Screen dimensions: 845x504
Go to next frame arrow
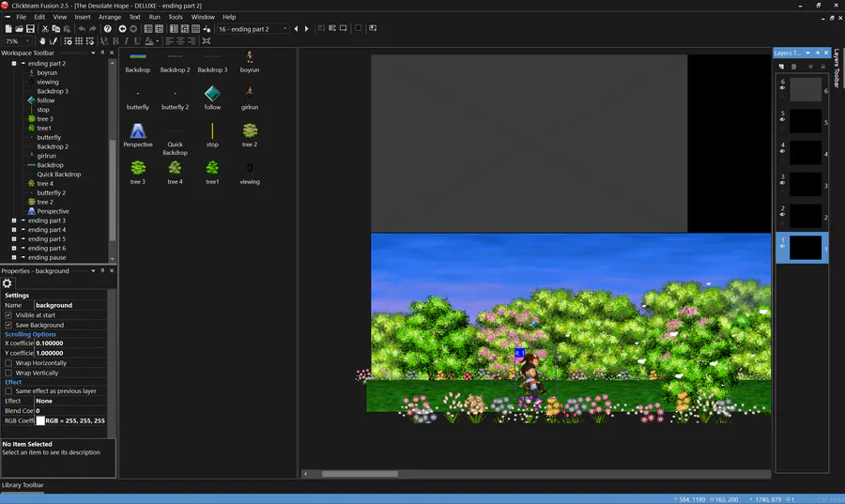pyautogui.click(x=307, y=28)
